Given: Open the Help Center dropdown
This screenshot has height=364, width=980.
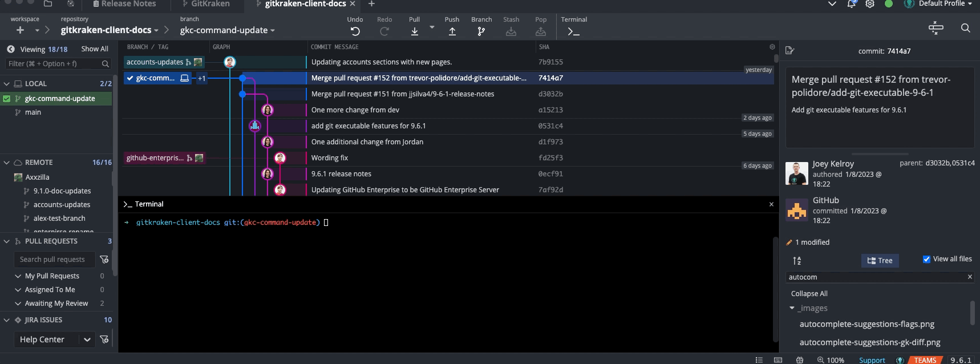Looking at the screenshot, I should coord(87,339).
